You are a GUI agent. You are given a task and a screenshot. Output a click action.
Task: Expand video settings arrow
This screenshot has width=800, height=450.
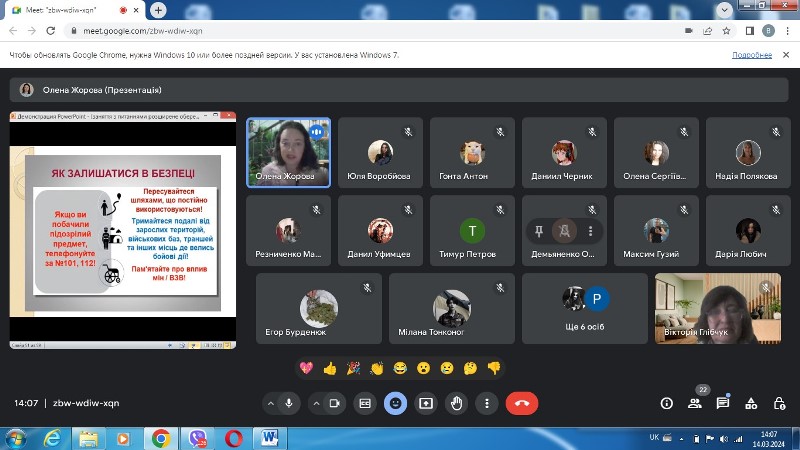pos(316,404)
